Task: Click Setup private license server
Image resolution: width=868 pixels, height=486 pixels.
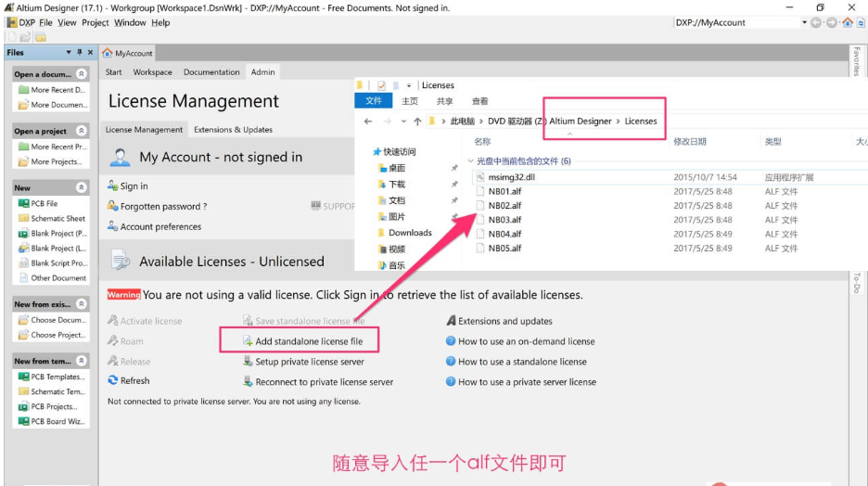Action: tap(303, 362)
